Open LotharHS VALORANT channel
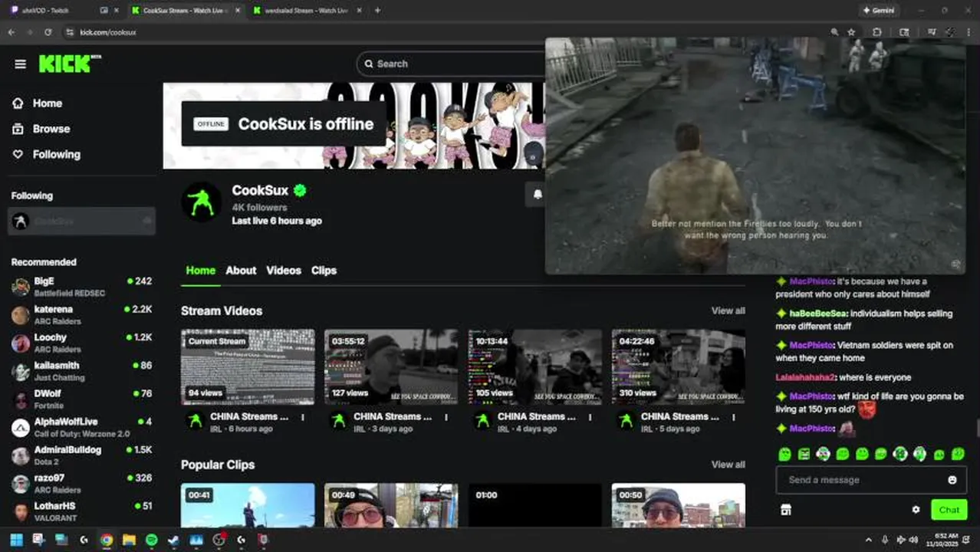This screenshot has width=980, height=552. pyautogui.click(x=81, y=511)
